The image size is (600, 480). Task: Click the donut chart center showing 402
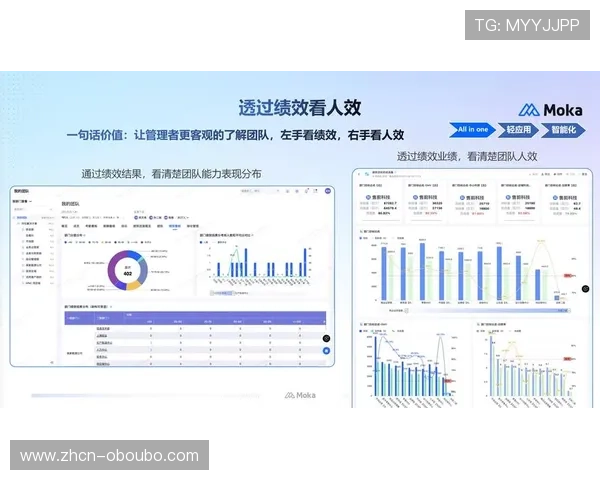tap(128, 271)
